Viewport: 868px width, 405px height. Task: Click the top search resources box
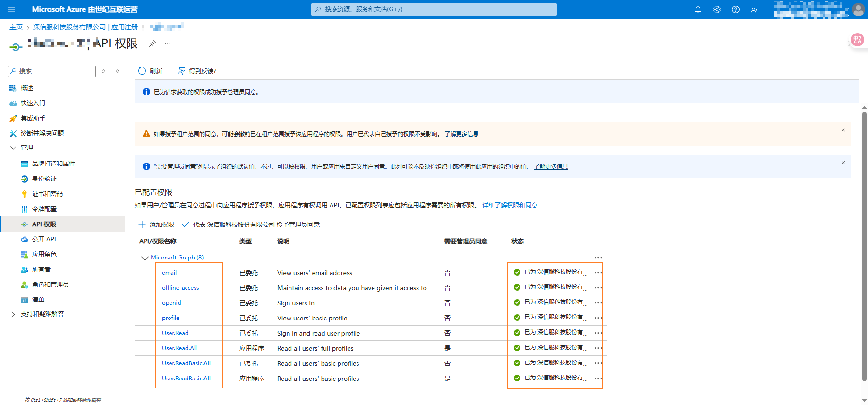tap(434, 9)
